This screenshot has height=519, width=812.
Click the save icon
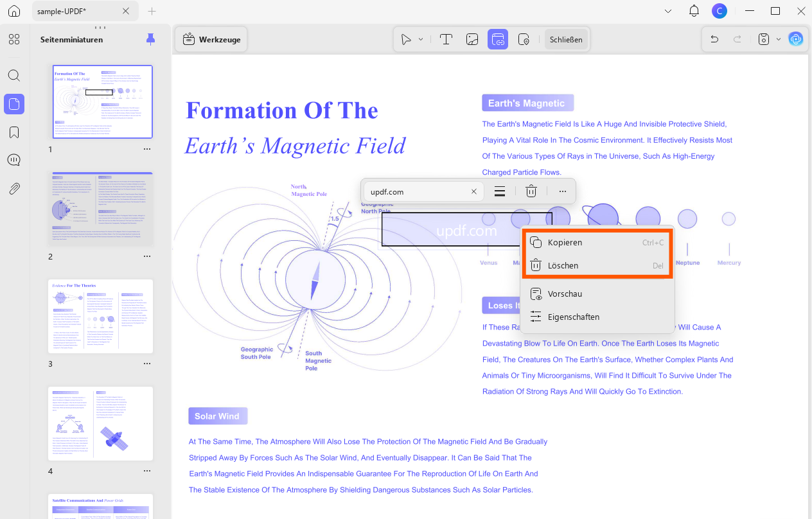tap(764, 39)
